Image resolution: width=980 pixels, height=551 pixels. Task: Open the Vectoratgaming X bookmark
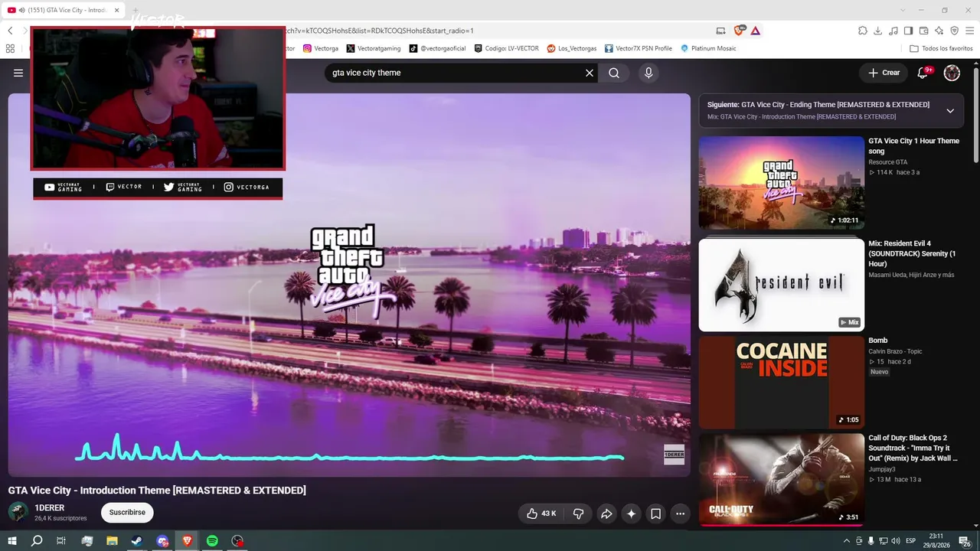pyautogui.click(x=373, y=48)
